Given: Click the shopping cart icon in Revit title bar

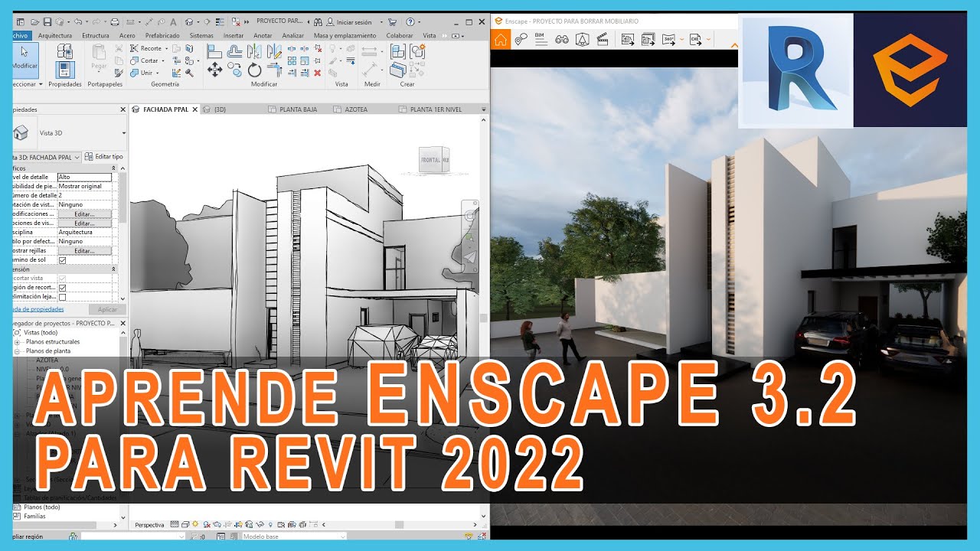Looking at the screenshot, I should 394,22.
